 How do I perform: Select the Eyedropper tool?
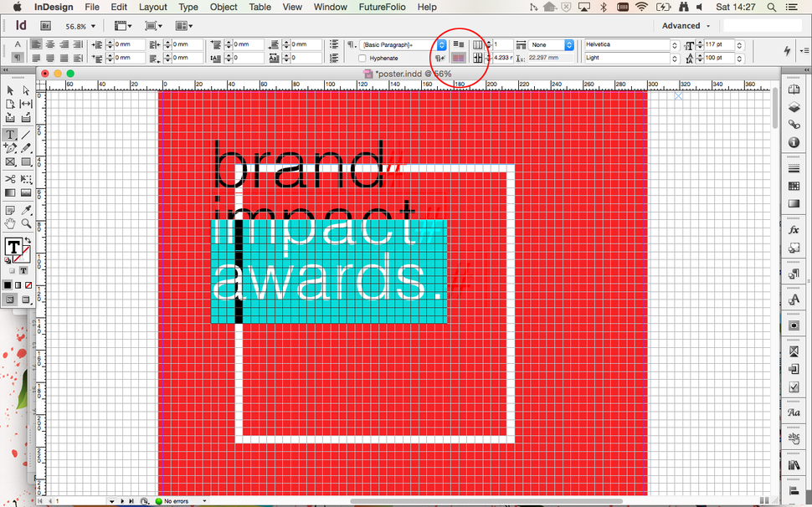coord(26,209)
